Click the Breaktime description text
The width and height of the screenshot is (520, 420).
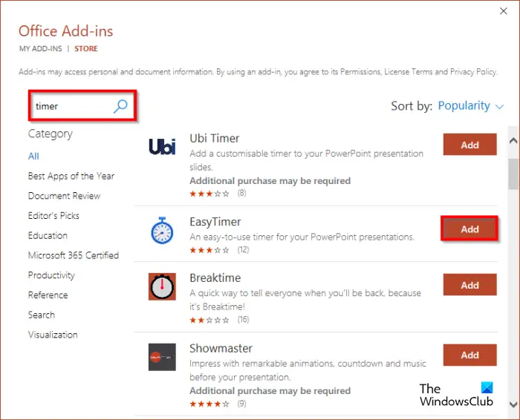tap(305, 300)
